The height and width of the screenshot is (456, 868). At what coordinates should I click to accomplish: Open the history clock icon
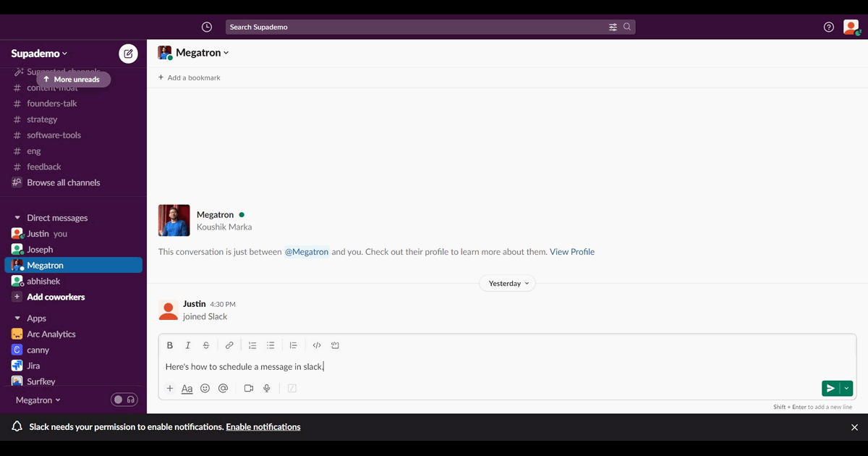point(207,27)
